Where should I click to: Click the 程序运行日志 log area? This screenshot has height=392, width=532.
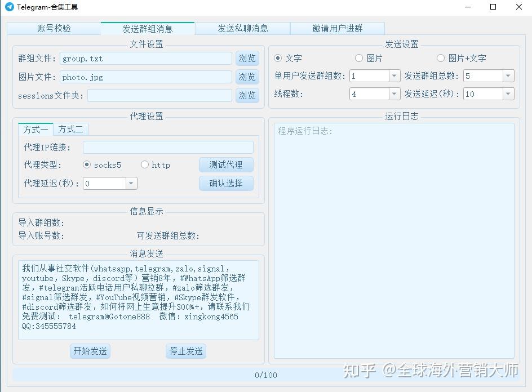pos(394,240)
